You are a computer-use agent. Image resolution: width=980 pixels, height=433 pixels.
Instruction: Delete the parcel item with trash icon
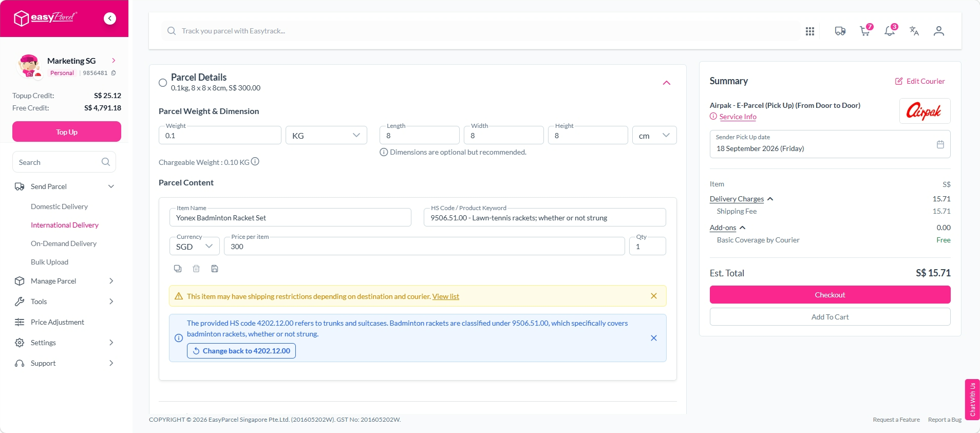click(x=196, y=269)
